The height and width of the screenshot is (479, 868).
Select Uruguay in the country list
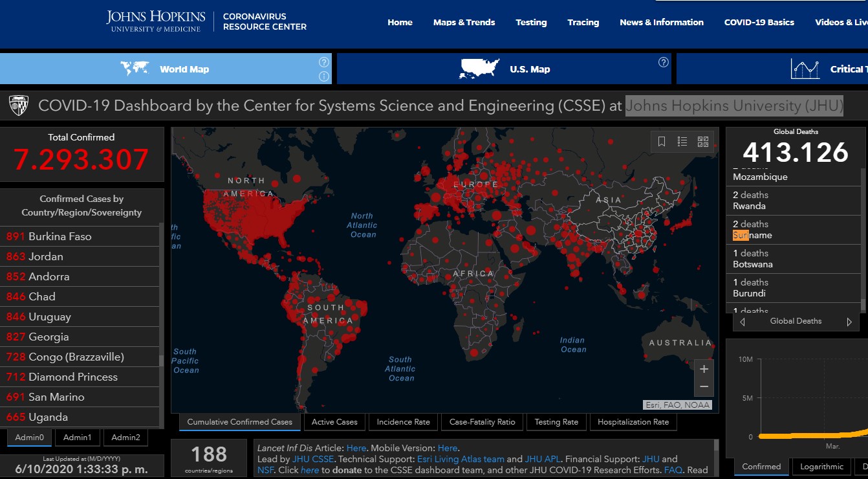pos(79,317)
